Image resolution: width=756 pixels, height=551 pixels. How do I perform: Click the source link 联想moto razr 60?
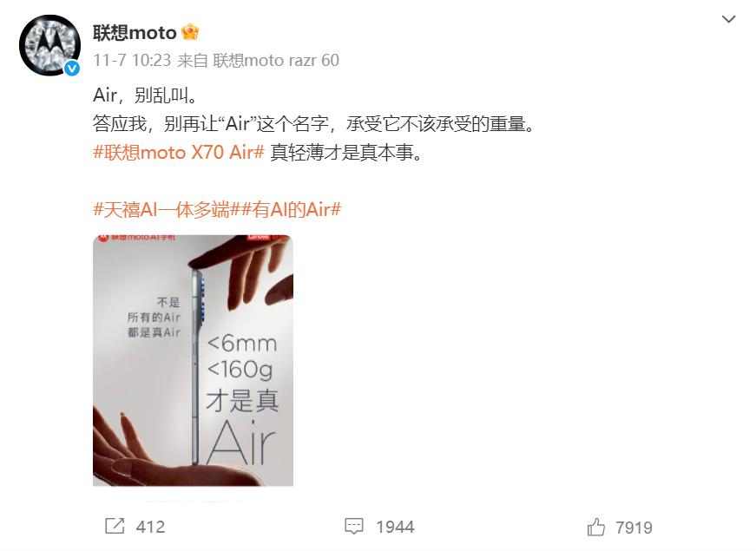pos(276,60)
